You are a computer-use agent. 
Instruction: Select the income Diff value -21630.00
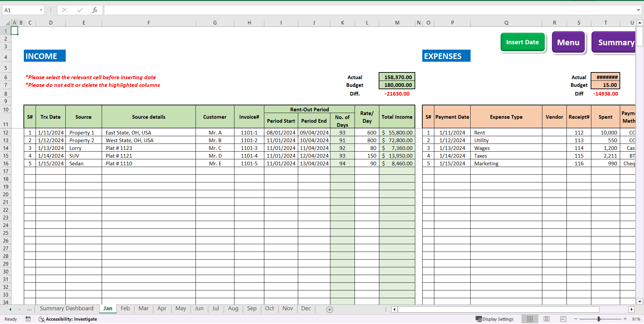click(397, 94)
